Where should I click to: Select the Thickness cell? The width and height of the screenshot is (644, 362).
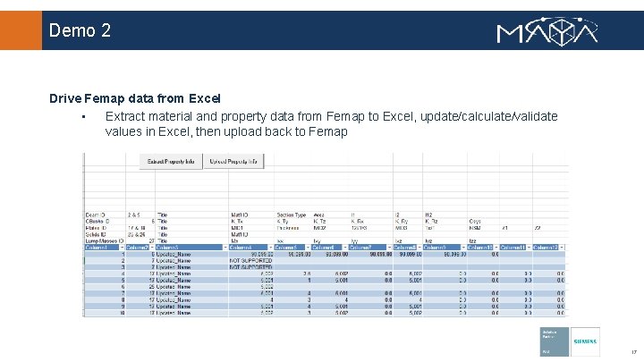point(292,228)
